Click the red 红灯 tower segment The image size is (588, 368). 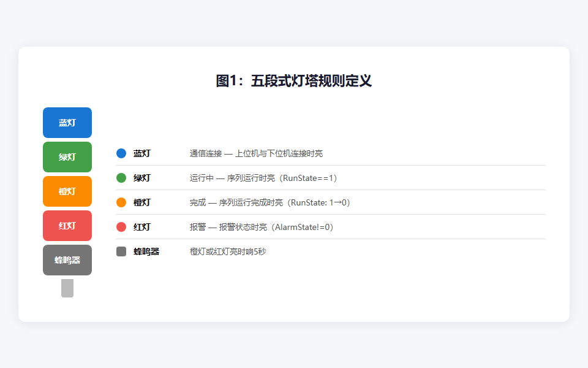[67, 226]
